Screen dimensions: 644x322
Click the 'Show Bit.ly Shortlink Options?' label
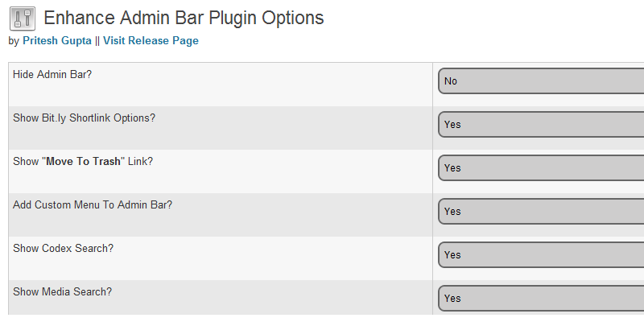[x=84, y=118]
